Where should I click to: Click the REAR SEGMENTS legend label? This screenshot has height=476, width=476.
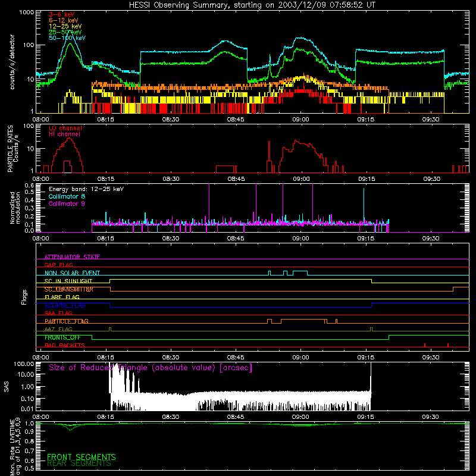79,464
